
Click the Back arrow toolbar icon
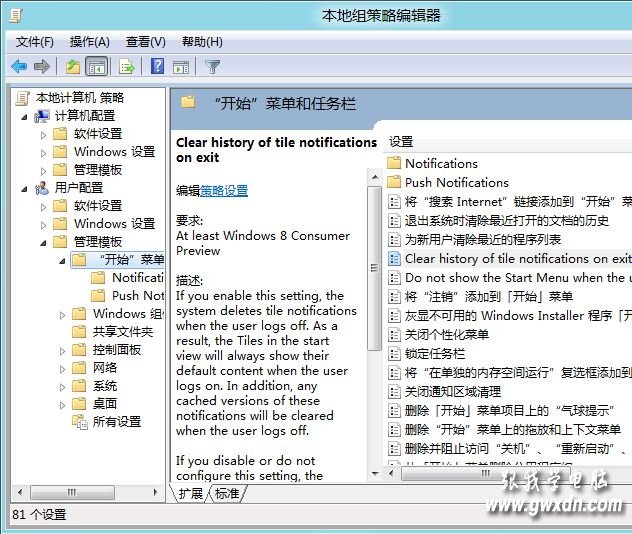pyautogui.click(x=19, y=66)
